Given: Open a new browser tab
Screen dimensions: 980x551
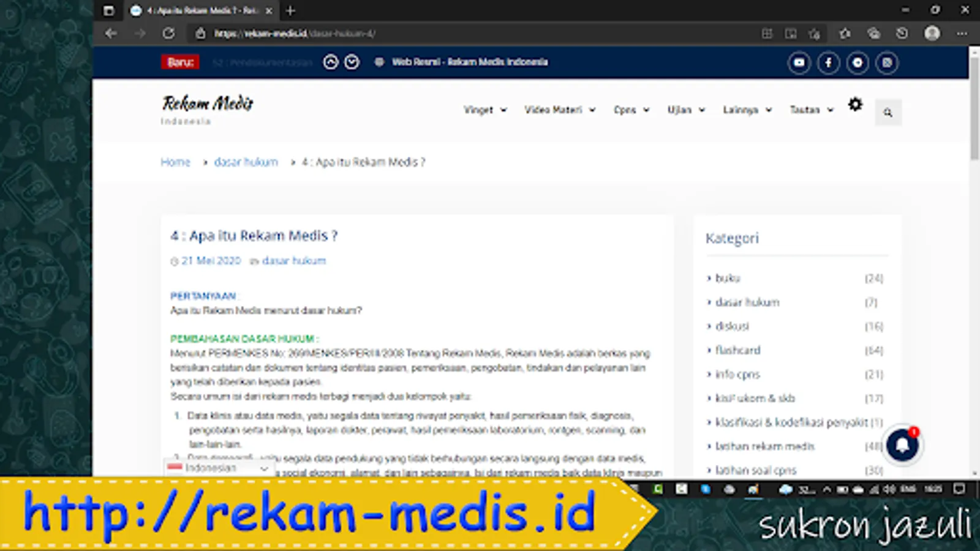Looking at the screenshot, I should [291, 10].
